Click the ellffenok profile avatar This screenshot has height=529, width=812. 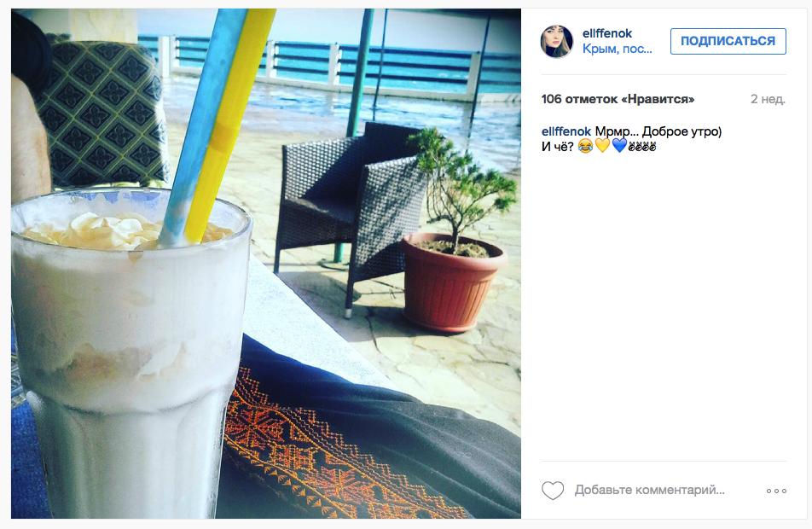click(557, 42)
